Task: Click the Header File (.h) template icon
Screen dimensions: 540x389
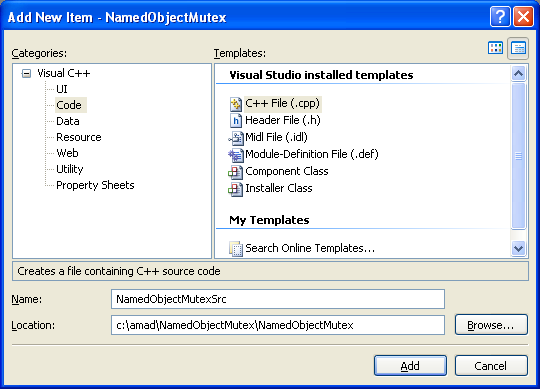Action: click(236, 120)
